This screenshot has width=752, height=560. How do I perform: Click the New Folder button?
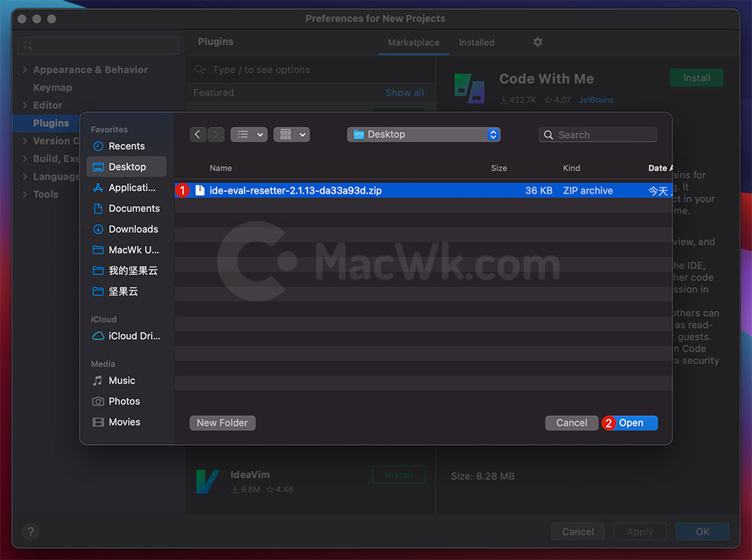click(223, 423)
